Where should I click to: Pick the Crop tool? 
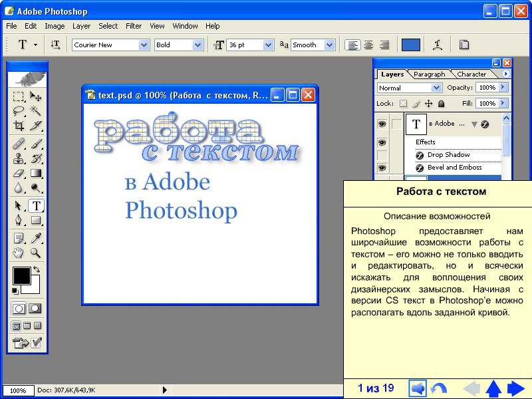click(19, 126)
